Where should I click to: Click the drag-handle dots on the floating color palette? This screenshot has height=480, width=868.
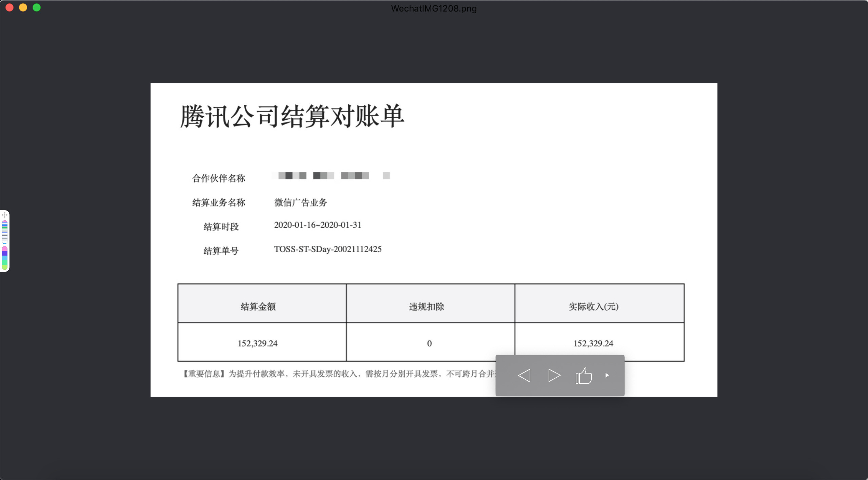(5, 215)
